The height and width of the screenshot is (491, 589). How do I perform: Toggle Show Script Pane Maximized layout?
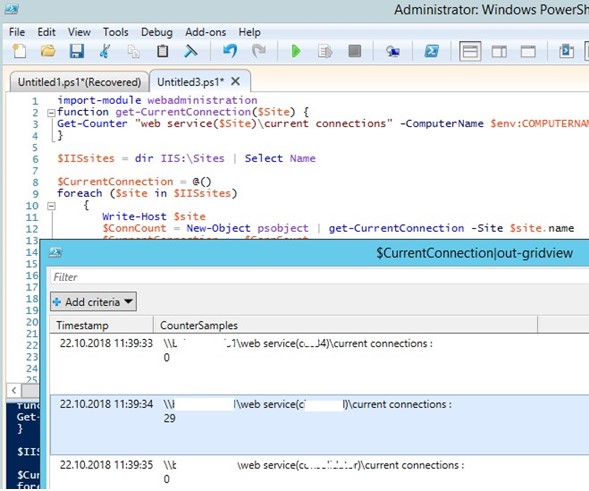(x=528, y=51)
